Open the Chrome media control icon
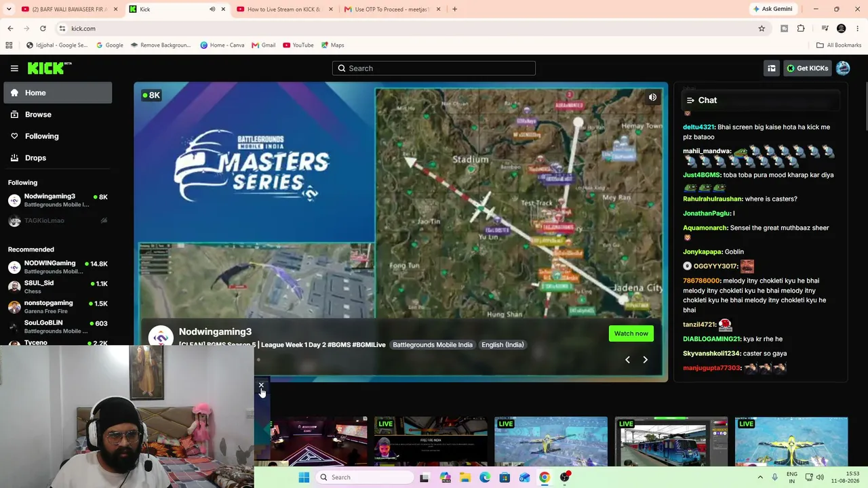The height and width of the screenshot is (488, 868). (x=825, y=28)
